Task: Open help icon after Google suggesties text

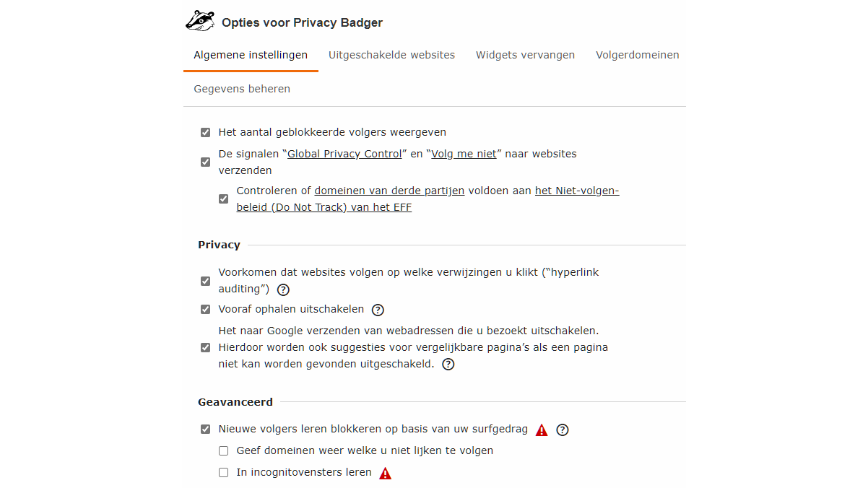Action: [448, 365]
